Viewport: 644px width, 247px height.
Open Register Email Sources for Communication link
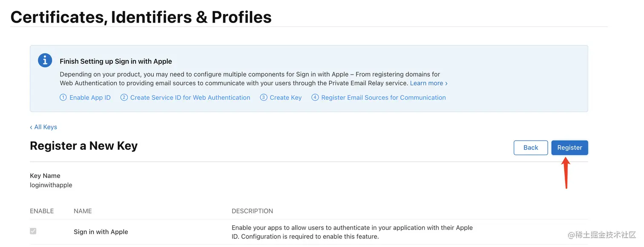click(383, 98)
